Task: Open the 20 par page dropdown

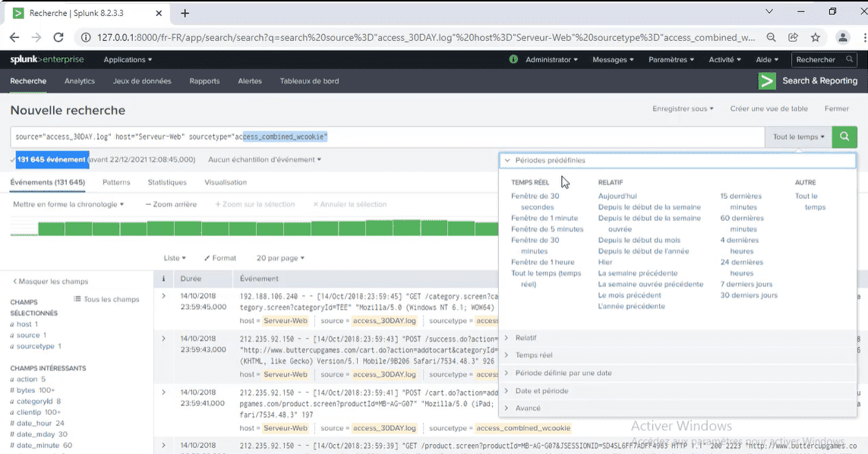Action: [280, 258]
